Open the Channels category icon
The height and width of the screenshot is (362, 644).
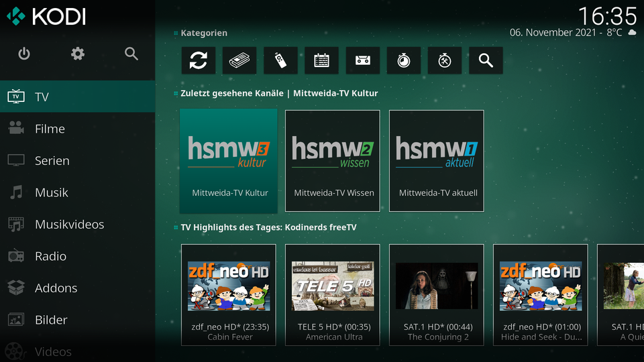click(x=239, y=61)
